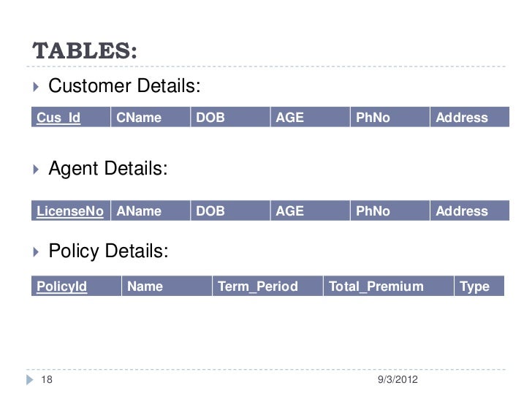Click the arrow bullet beside Customer Details
Screen dimensions: 532x399
[x=36, y=87]
